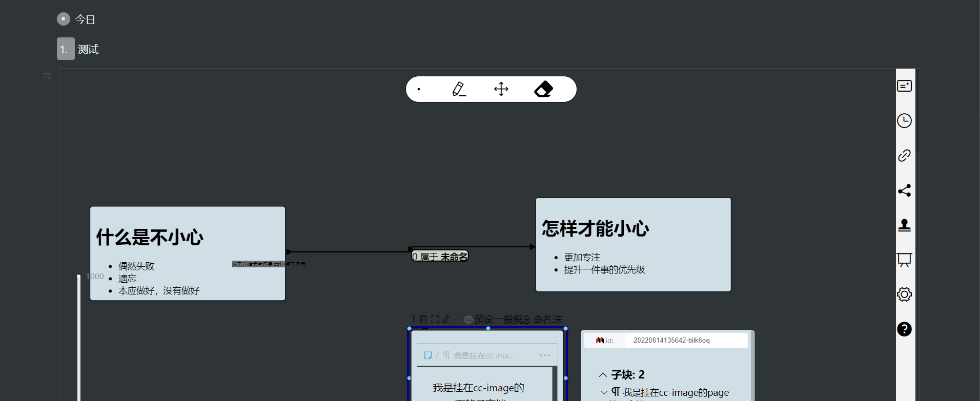Click top-middle resize handle of selected card
Viewport: 980px width, 401px height.
(x=488, y=328)
